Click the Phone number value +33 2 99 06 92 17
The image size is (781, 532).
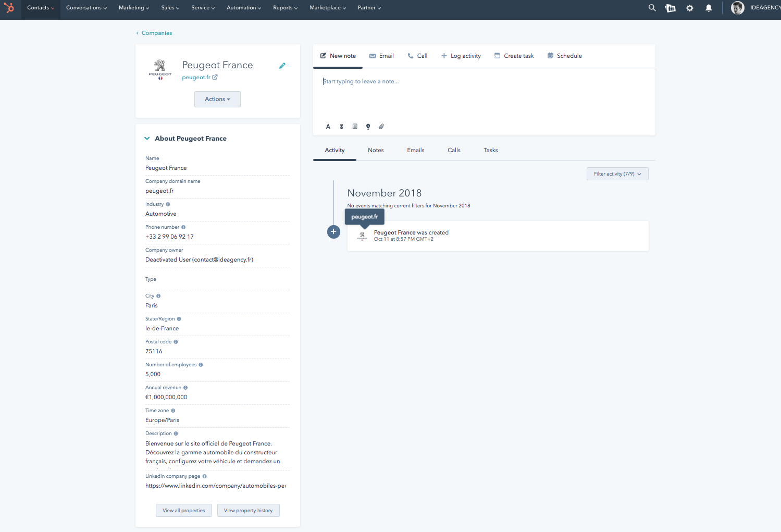169,237
